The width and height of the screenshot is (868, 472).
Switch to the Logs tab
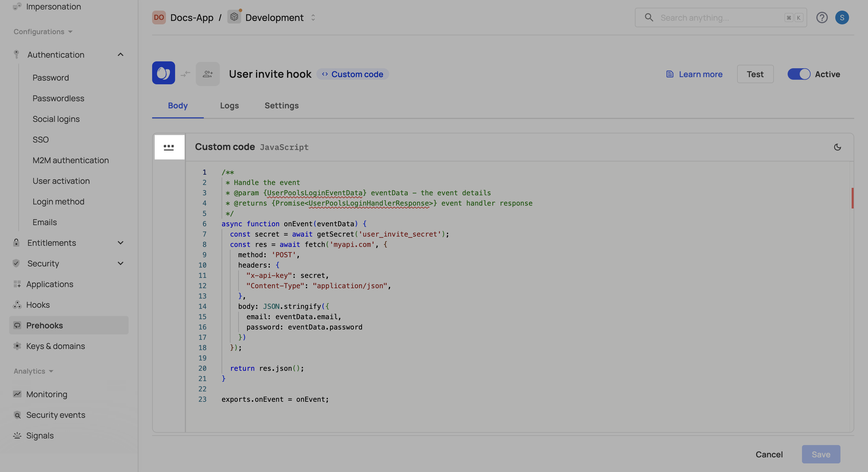pos(229,106)
